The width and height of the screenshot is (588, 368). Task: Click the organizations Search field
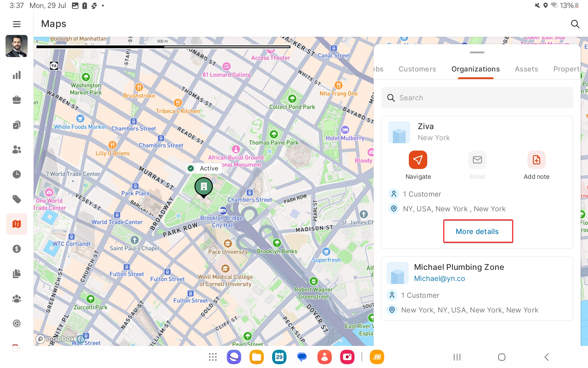(x=477, y=98)
